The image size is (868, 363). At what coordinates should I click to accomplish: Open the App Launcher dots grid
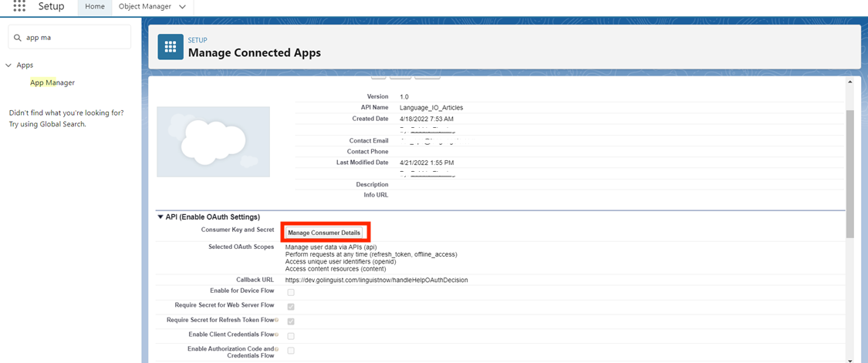tap(19, 6)
